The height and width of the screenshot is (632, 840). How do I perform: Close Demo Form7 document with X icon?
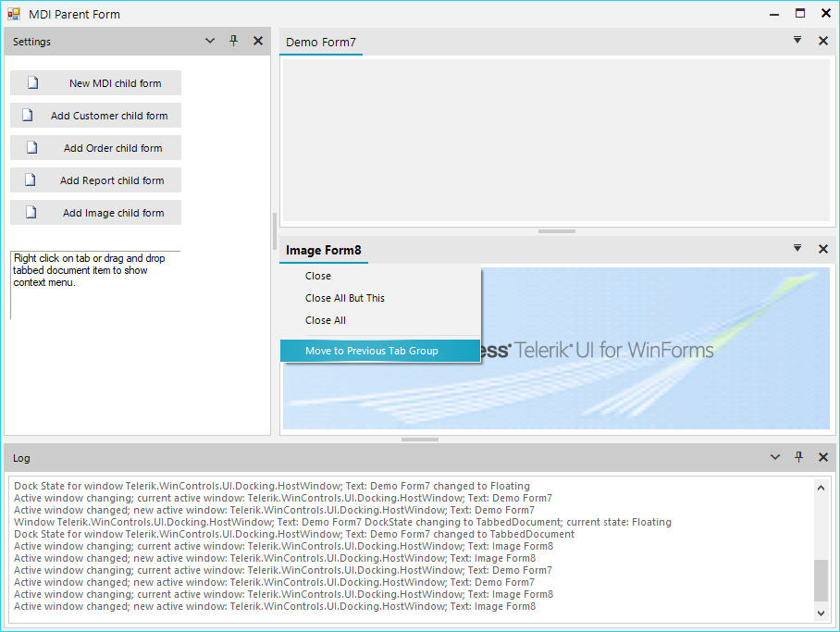[823, 41]
